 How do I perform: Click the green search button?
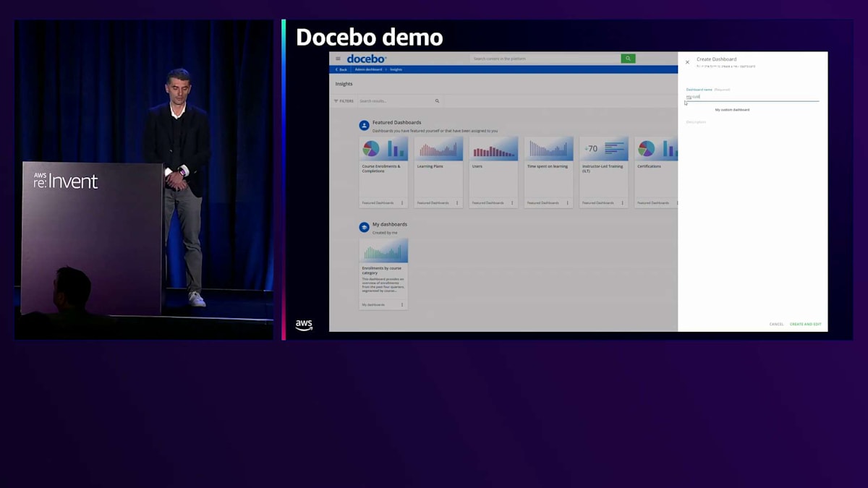click(x=628, y=59)
